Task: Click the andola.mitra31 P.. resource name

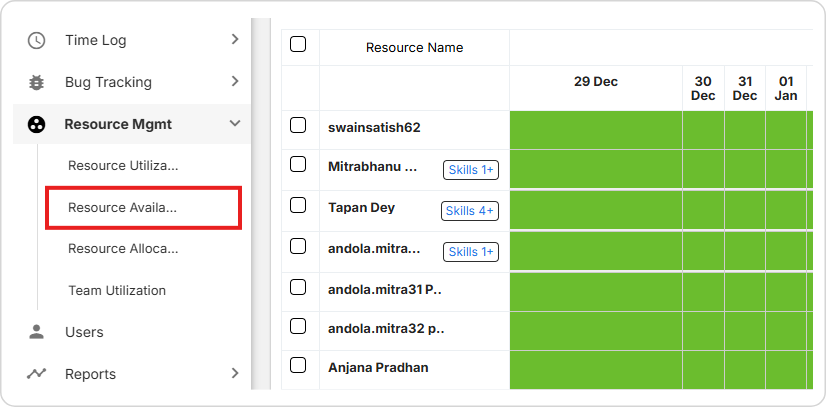Action: tap(385, 290)
